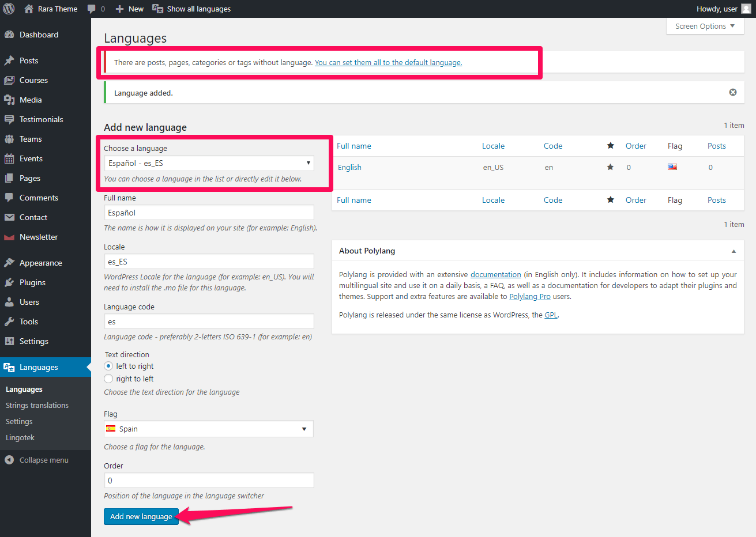756x537 pixels.
Task: Click the star column header icon
Action: point(610,146)
